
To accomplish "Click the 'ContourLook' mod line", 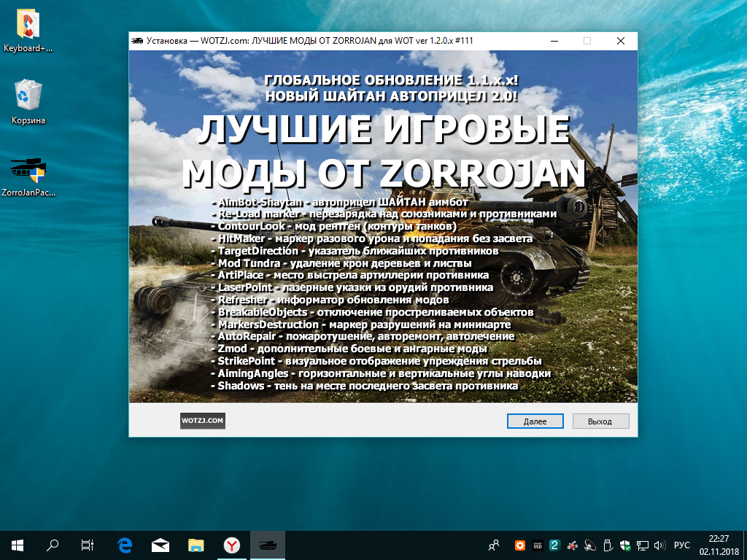I will pos(333,226).
